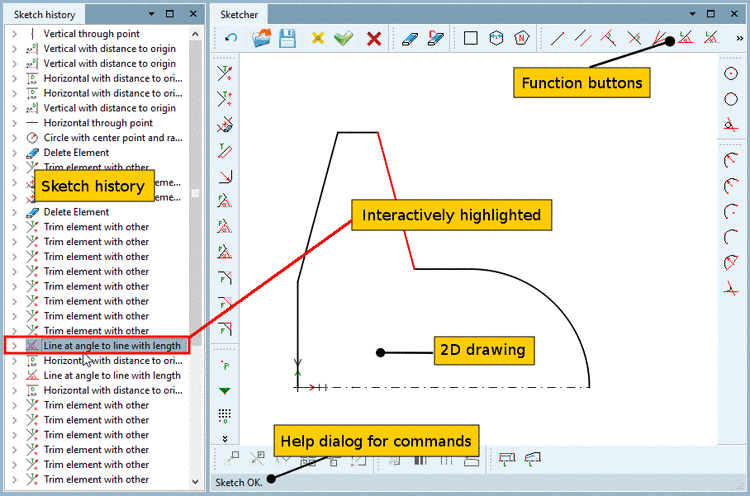The width and height of the screenshot is (750, 496).
Task: Click the 'Sketch OK.' status text
Action: click(x=239, y=483)
